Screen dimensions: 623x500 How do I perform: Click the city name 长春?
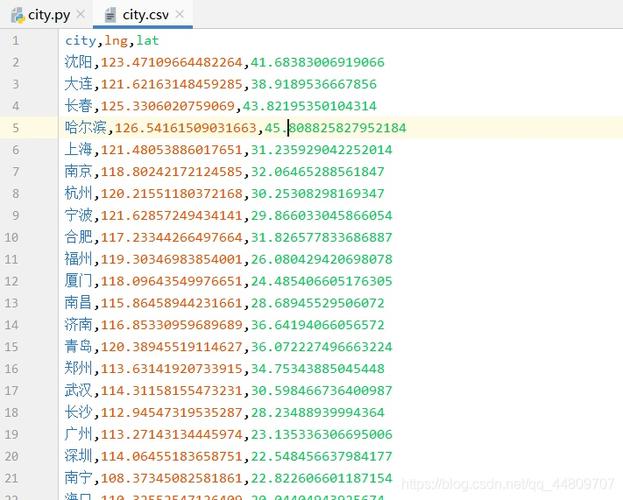pos(79,106)
